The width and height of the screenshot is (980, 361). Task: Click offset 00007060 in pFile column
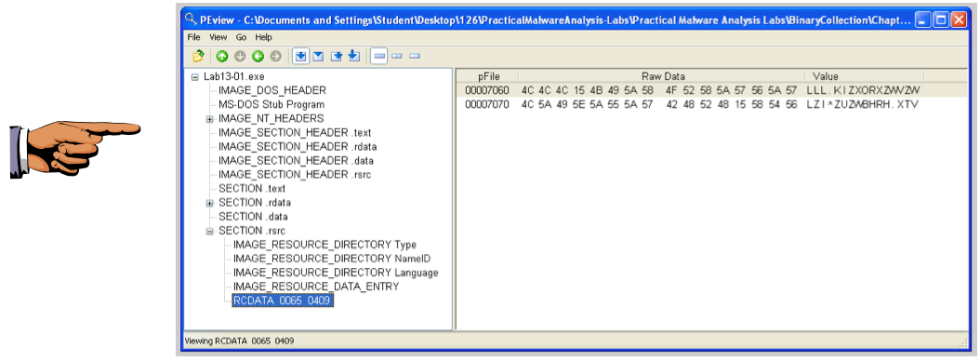(x=487, y=91)
